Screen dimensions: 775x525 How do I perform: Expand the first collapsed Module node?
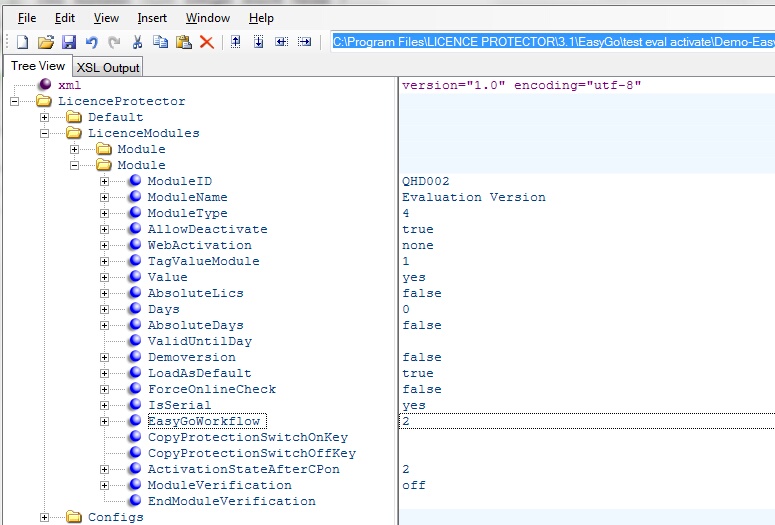coord(74,149)
